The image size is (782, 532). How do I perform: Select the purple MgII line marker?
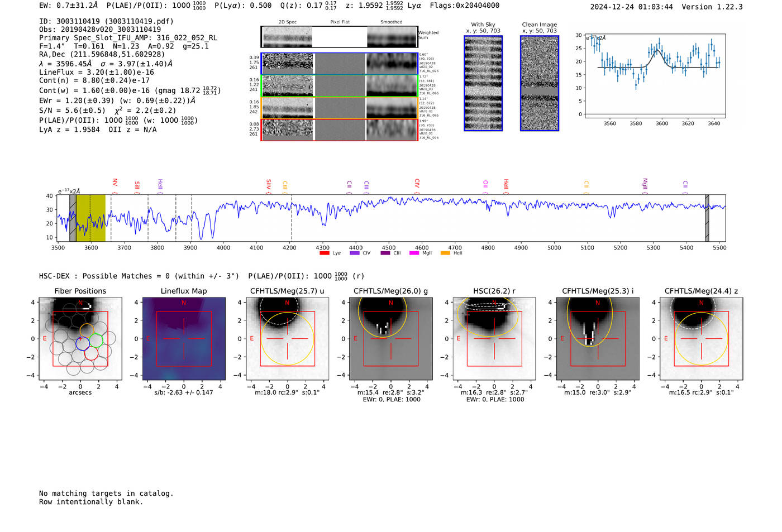[645, 185]
